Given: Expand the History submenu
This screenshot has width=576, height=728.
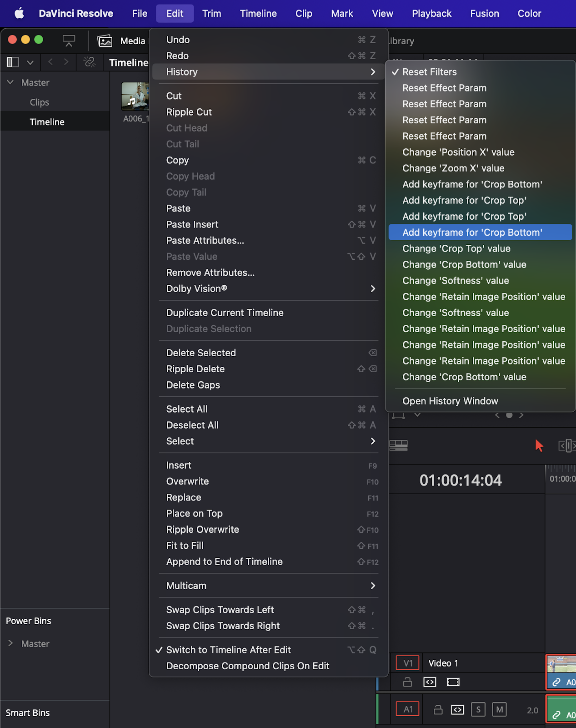Looking at the screenshot, I should click(269, 72).
